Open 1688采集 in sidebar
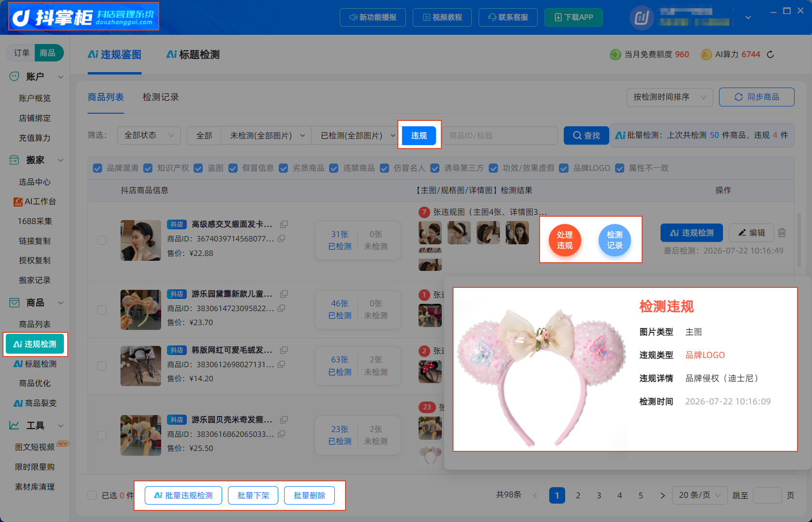812x522 pixels. [x=35, y=221]
